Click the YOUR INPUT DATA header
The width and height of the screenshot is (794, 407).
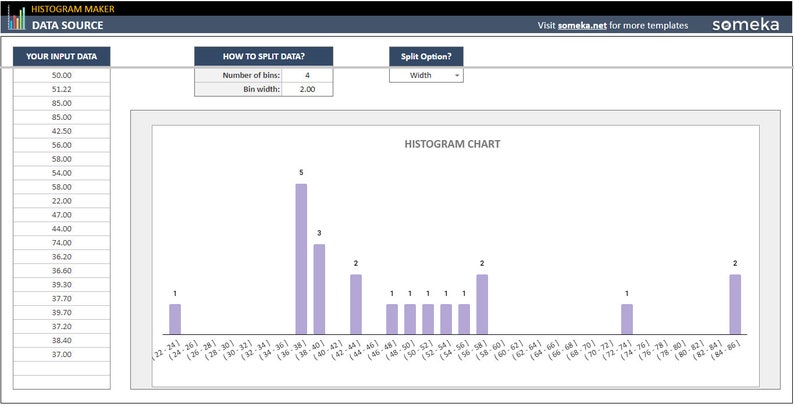[x=61, y=56]
